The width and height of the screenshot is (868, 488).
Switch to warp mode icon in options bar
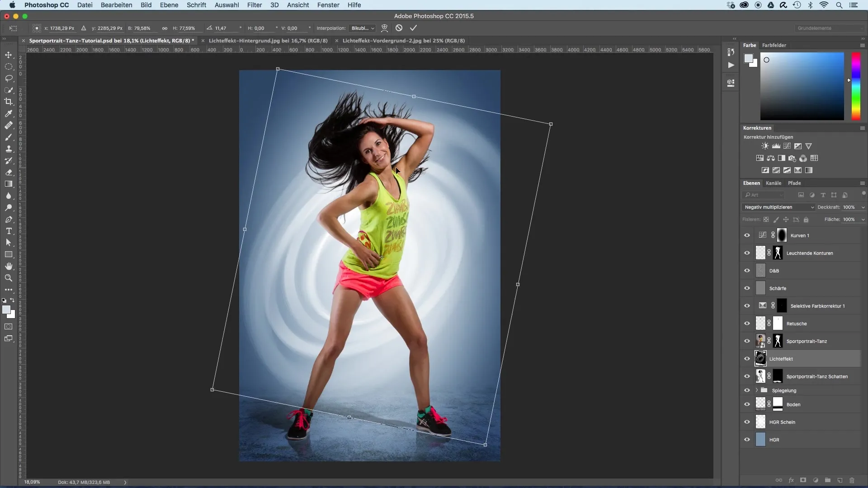click(384, 28)
